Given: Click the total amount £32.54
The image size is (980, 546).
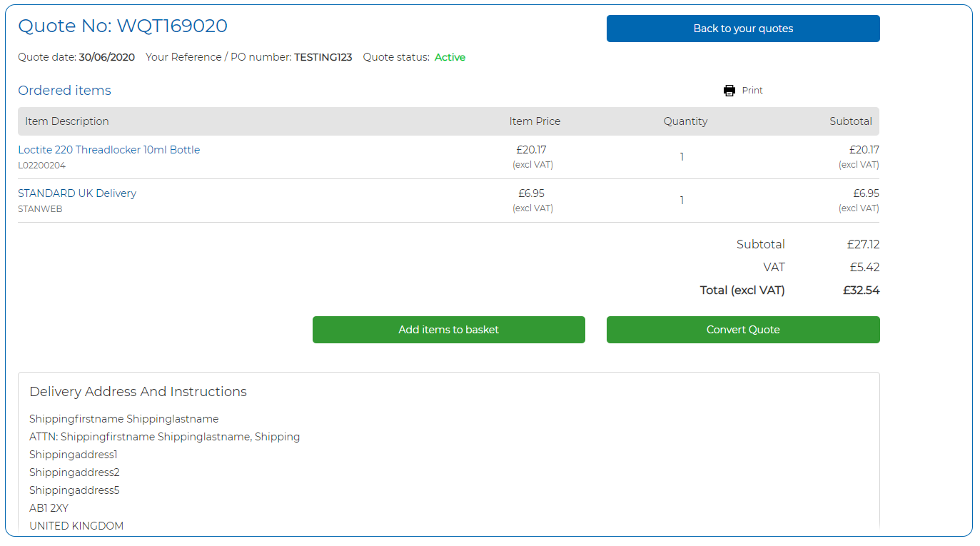Looking at the screenshot, I should tap(862, 290).
